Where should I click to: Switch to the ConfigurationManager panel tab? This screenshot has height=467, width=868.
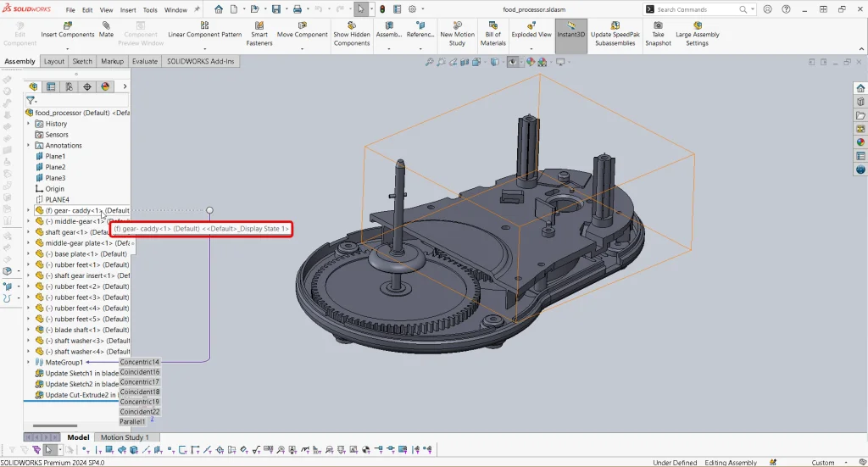[x=69, y=86]
